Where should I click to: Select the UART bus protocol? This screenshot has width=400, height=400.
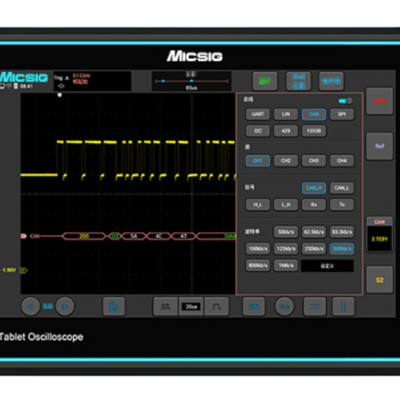(x=258, y=114)
